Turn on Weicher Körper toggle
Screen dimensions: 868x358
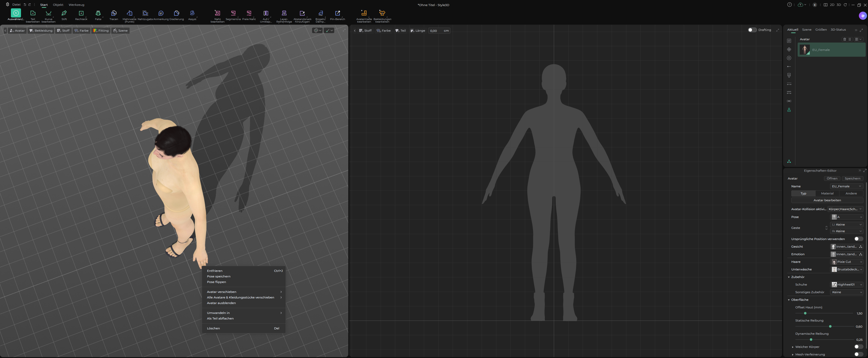coord(859,347)
